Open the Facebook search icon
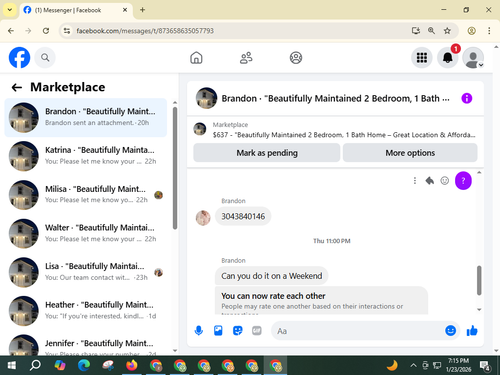This screenshot has width=500, height=375. (45, 58)
